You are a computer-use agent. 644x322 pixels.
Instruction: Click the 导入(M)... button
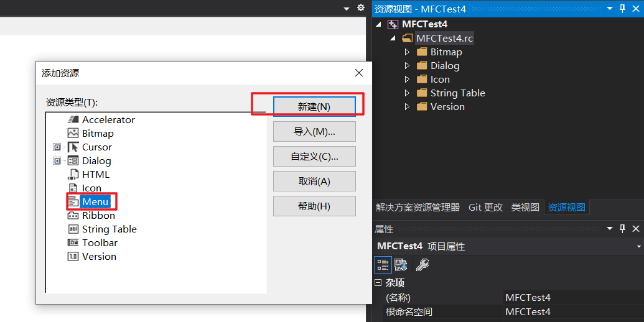tap(314, 132)
